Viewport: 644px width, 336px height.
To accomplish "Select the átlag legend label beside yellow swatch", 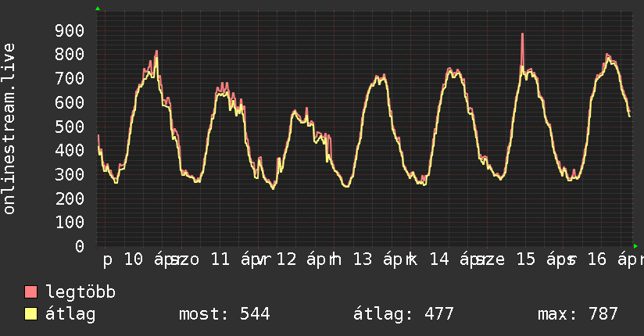I will (x=70, y=314).
